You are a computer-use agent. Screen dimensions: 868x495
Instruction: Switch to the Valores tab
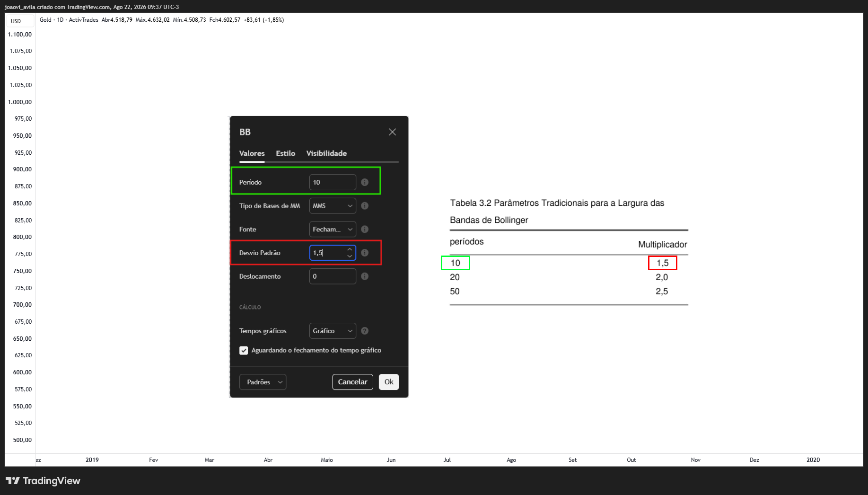coord(252,153)
